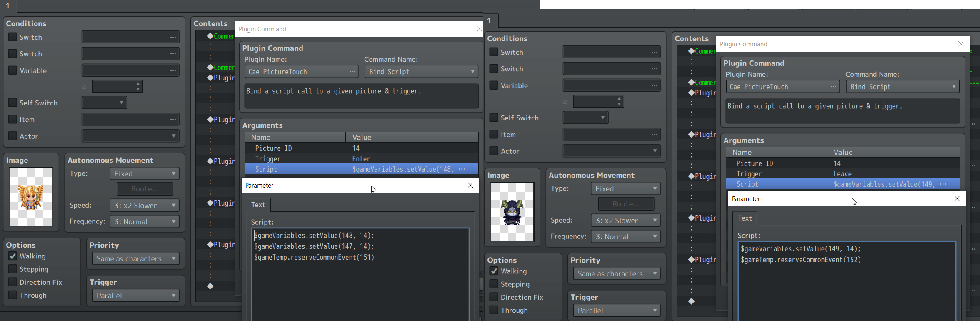
Task: Check Direction Fix in right editor
Action: (x=494, y=297)
